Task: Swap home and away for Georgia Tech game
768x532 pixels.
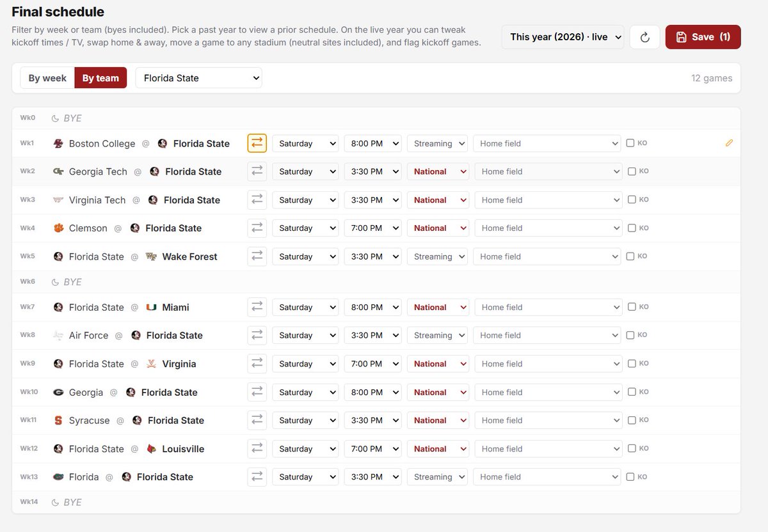Action: click(x=257, y=171)
